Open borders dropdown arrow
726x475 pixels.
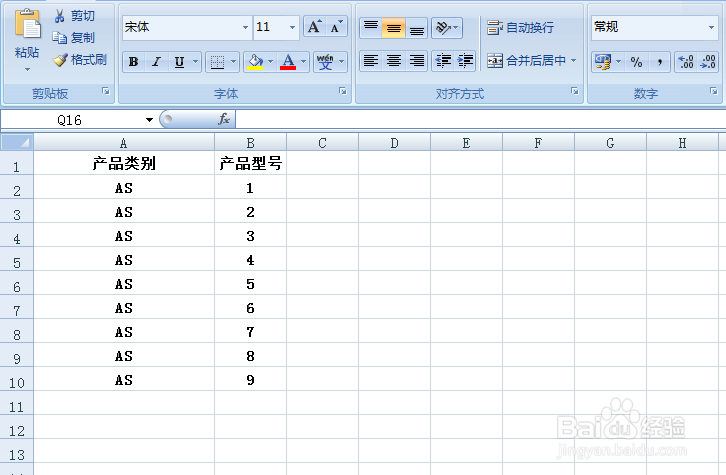pos(233,62)
